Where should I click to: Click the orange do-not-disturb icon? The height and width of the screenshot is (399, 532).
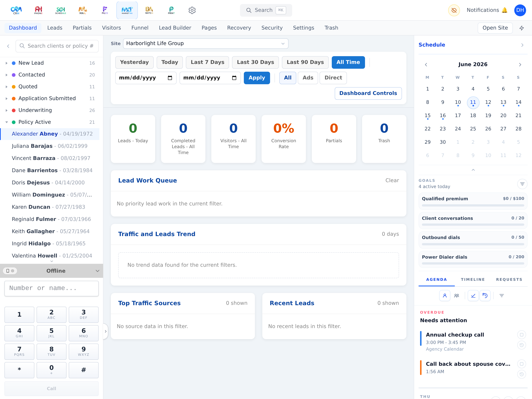tap(454, 10)
